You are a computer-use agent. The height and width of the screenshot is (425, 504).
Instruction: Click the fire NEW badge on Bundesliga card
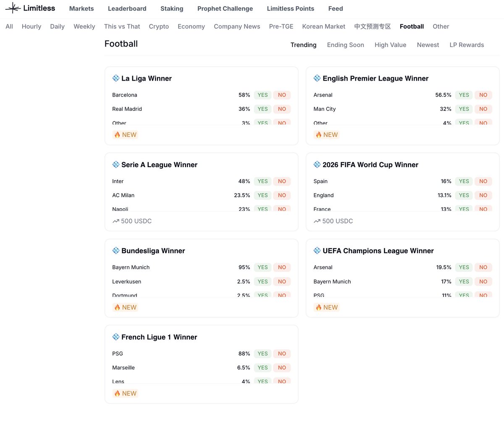(x=126, y=307)
